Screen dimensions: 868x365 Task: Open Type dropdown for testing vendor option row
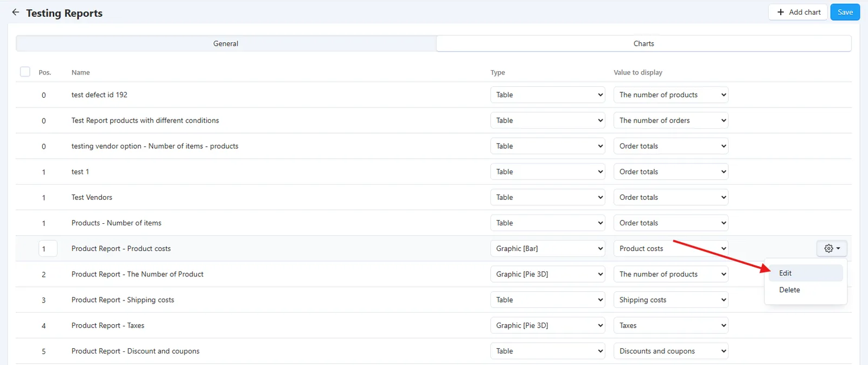coord(548,146)
